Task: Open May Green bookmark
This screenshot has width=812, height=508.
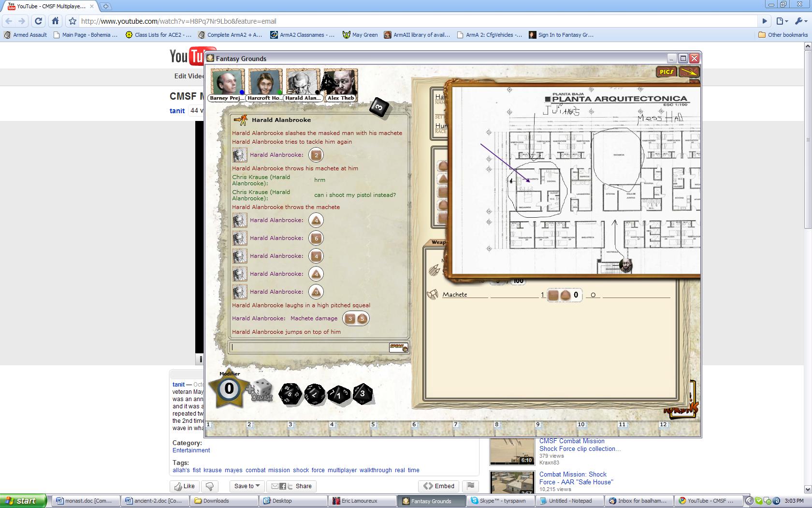Action: tap(360, 35)
